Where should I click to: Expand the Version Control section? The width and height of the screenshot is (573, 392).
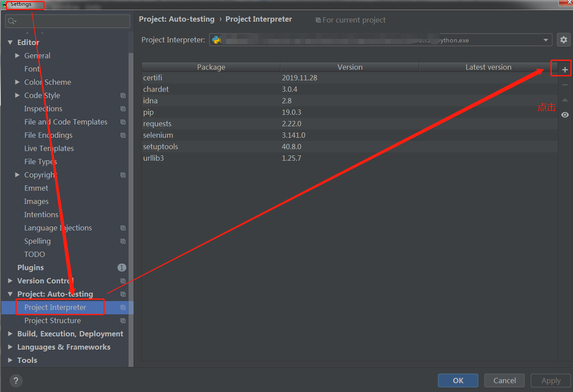10,281
